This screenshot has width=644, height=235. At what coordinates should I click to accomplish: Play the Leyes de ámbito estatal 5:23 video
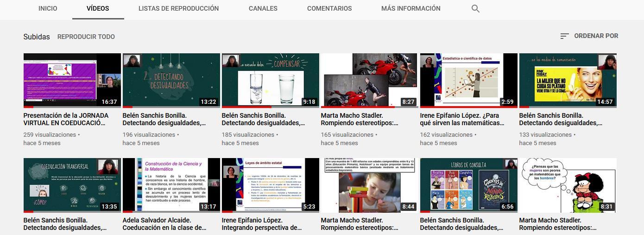[271, 185]
